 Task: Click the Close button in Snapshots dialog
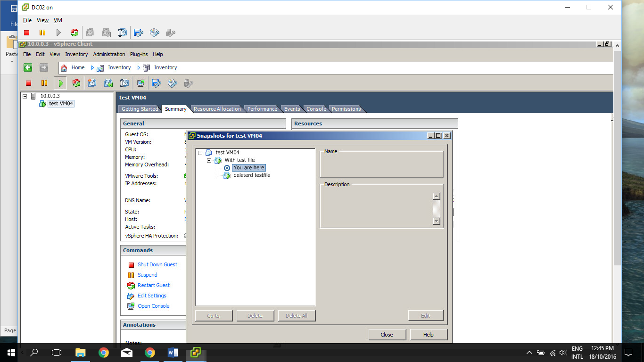[387, 335]
